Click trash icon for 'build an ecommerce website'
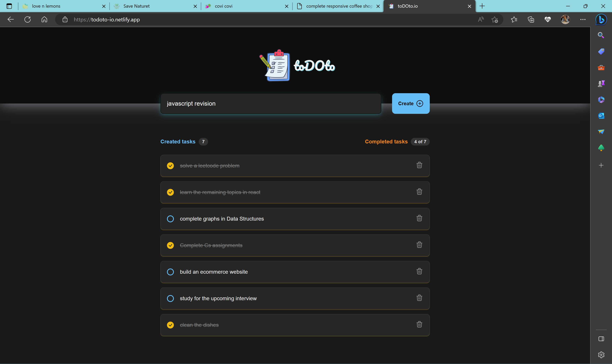Viewport: 612px width, 364px height. [419, 271]
